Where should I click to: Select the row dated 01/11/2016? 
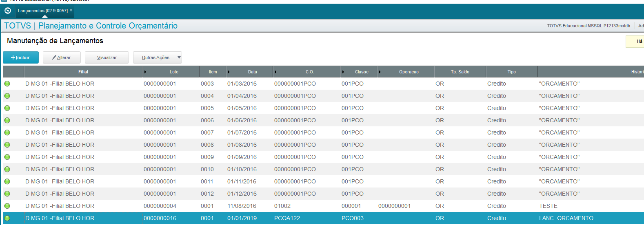click(x=323, y=181)
